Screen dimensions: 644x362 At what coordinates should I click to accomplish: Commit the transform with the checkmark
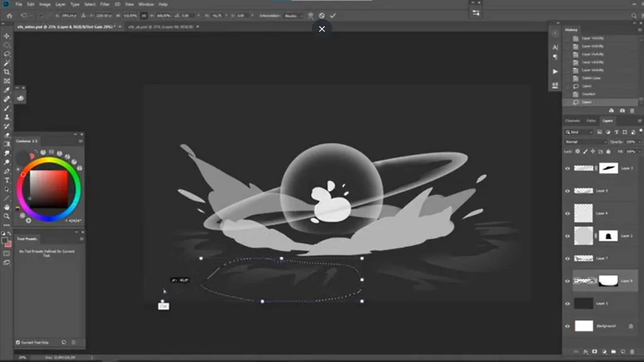(x=333, y=16)
